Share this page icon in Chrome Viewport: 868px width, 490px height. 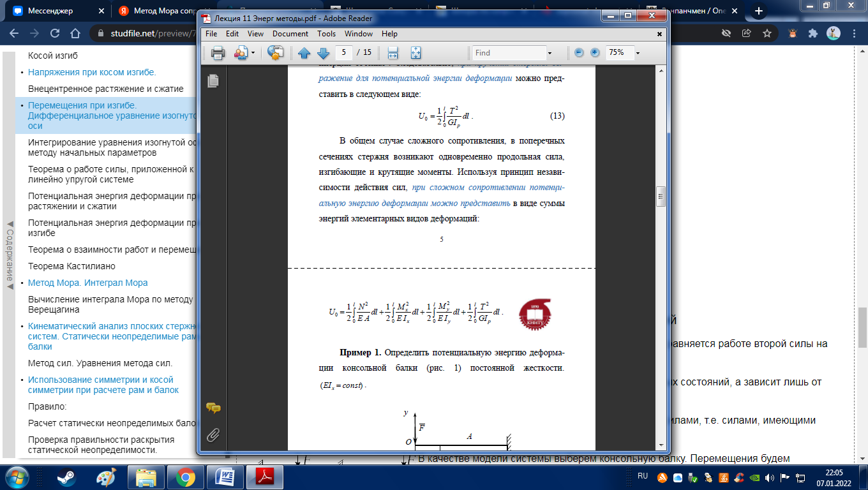(747, 33)
